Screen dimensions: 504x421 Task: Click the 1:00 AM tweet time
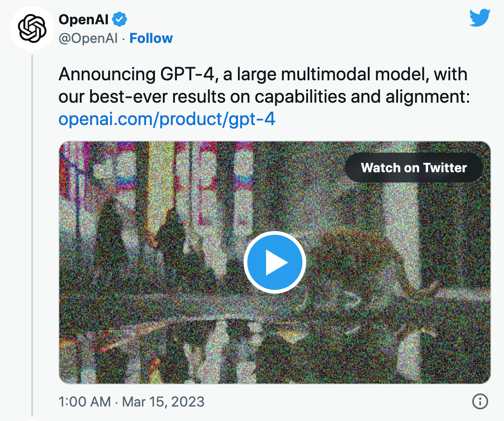pyautogui.click(x=84, y=401)
